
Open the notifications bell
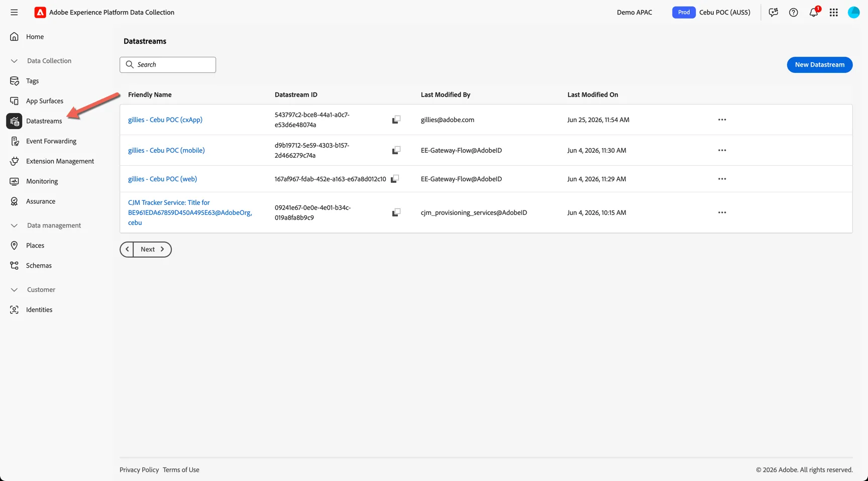(x=814, y=12)
